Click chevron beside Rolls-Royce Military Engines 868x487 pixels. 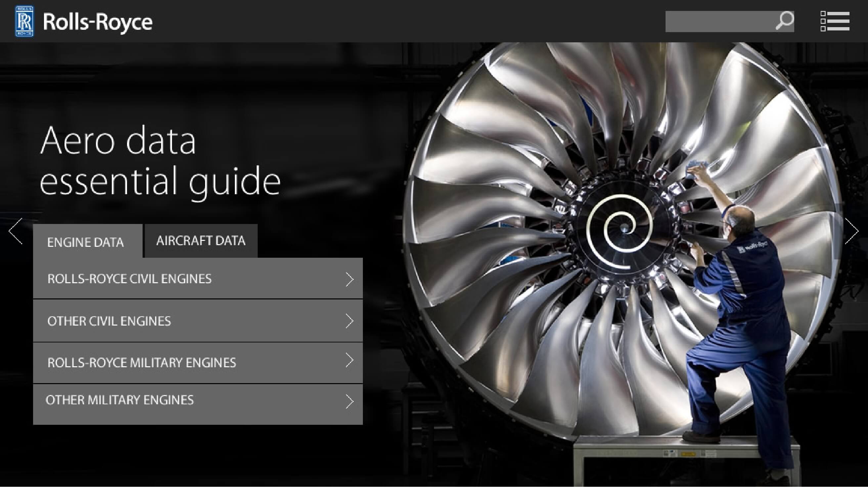pos(349,360)
